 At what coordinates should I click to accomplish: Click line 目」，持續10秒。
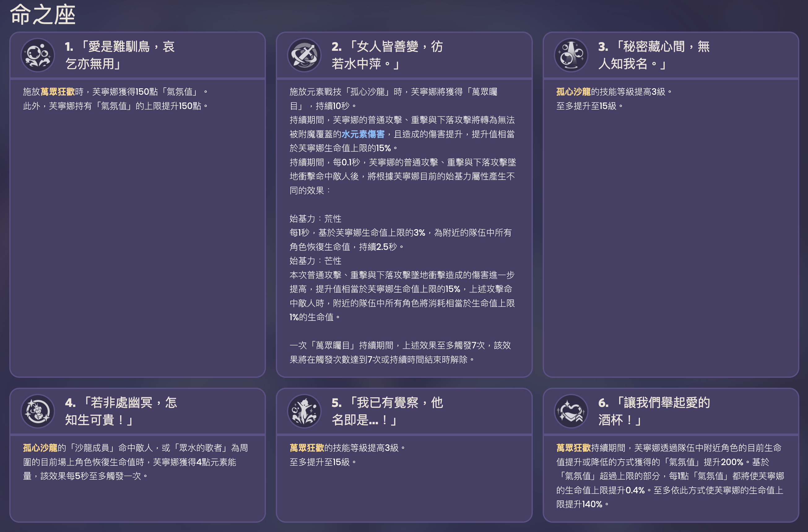pyautogui.click(x=323, y=106)
